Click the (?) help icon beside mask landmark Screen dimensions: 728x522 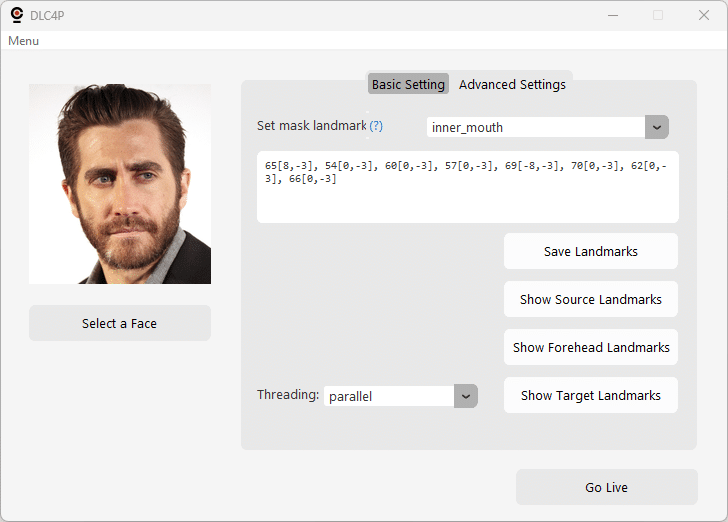pos(376,126)
